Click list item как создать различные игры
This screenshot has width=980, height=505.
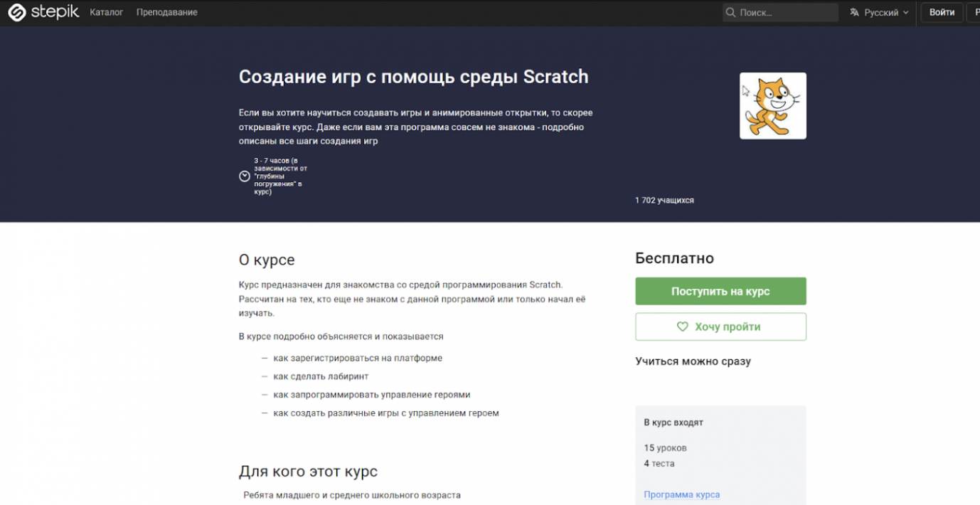pos(386,413)
